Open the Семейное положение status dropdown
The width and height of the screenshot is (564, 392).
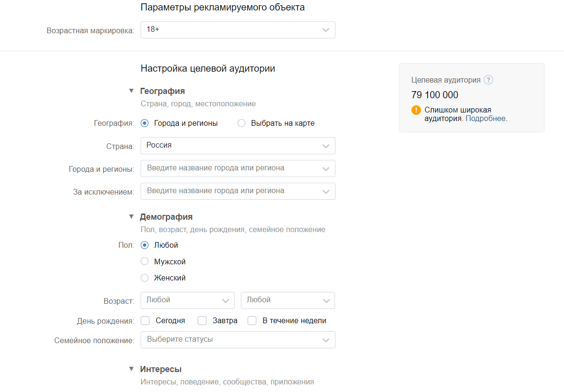238,340
